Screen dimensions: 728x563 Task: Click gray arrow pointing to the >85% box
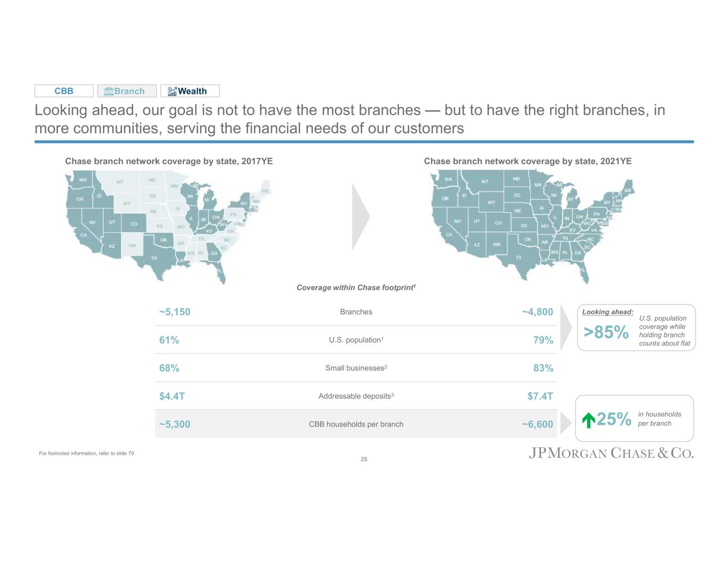click(x=565, y=326)
